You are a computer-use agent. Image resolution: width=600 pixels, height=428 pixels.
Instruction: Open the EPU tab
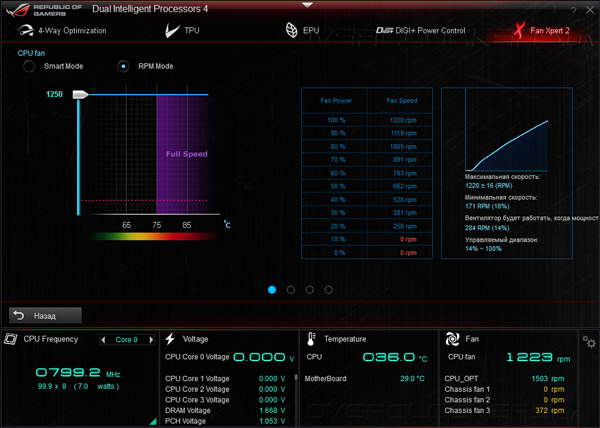[x=302, y=30]
